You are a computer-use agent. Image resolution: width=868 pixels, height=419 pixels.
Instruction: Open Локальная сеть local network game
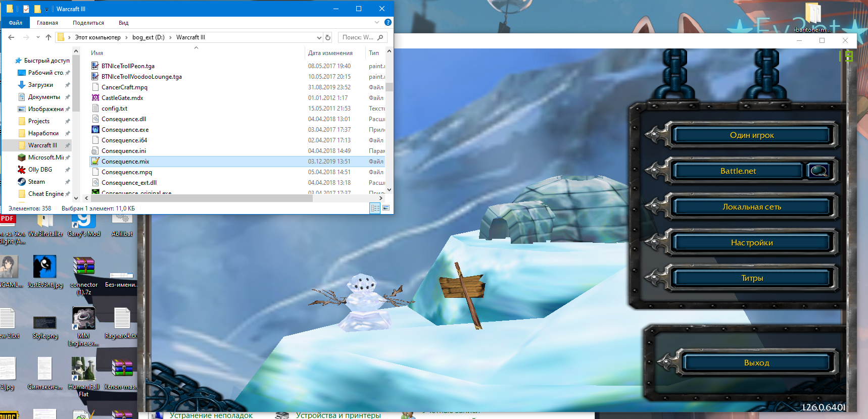[752, 207]
